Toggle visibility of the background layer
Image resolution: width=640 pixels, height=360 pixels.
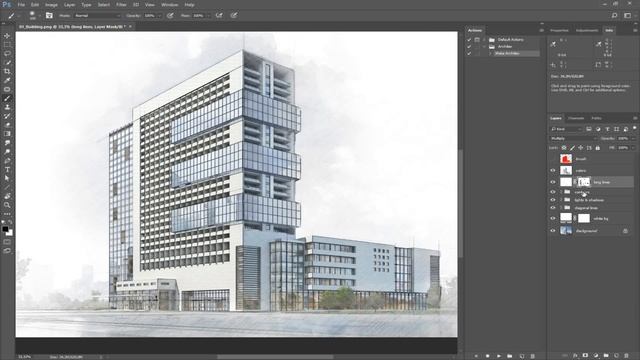[x=553, y=231]
